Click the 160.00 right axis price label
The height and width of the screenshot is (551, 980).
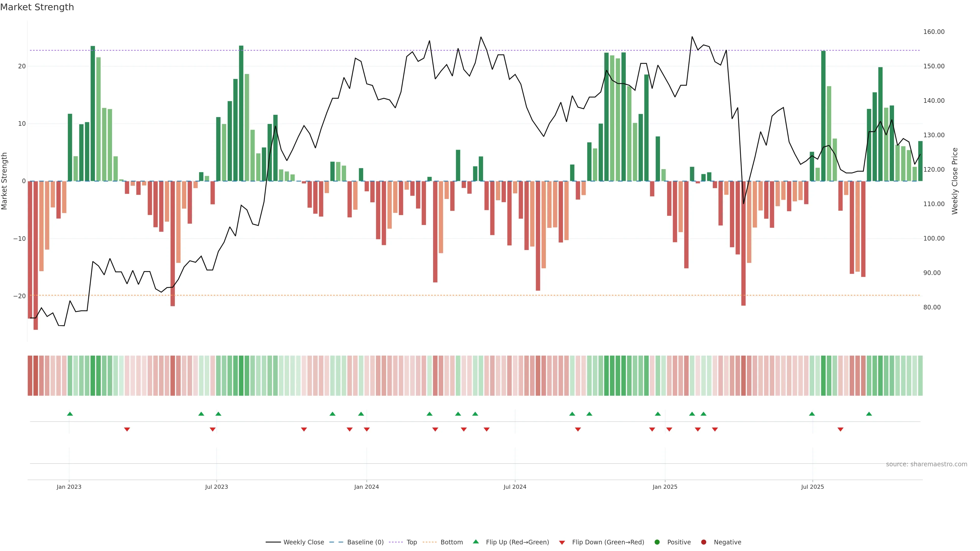(934, 32)
